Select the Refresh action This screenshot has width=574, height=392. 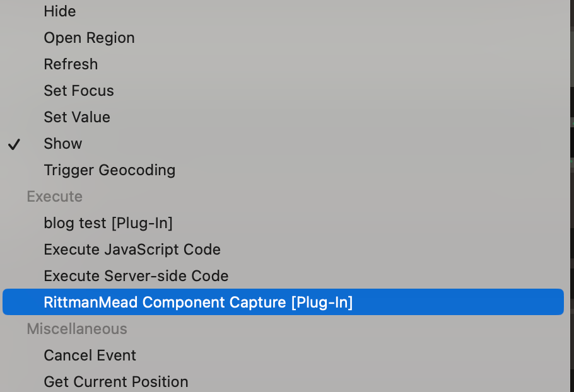[71, 64]
